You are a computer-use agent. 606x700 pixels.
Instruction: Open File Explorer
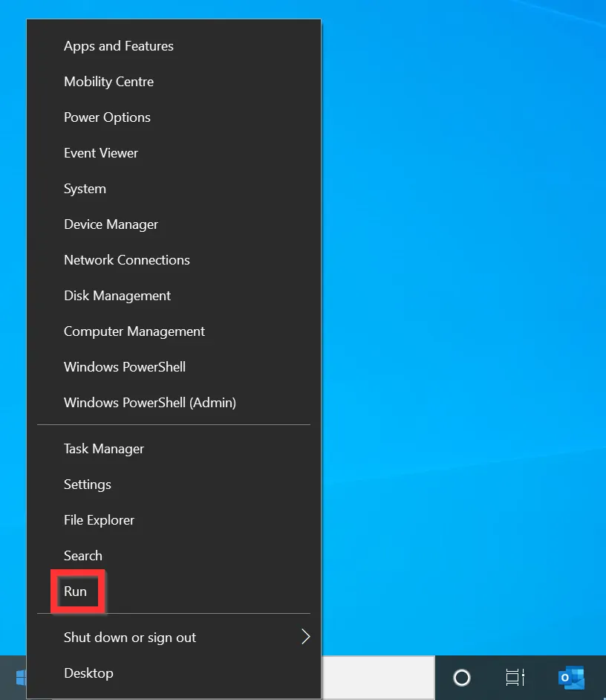pyautogui.click(x=99, y=519)
